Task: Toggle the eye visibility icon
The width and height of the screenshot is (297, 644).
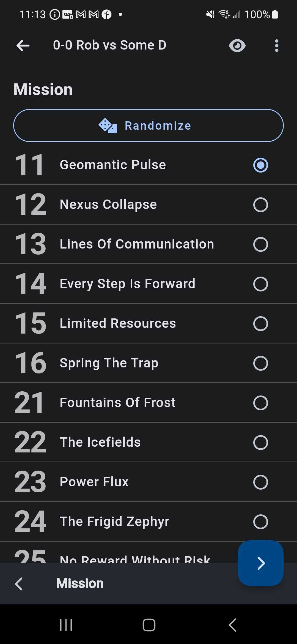Action: click(237, 46)
